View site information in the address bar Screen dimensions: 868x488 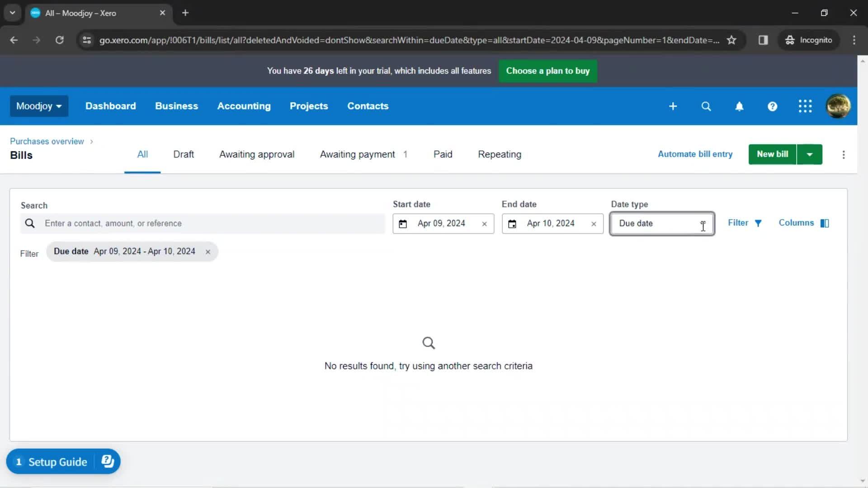coord(86,40)
